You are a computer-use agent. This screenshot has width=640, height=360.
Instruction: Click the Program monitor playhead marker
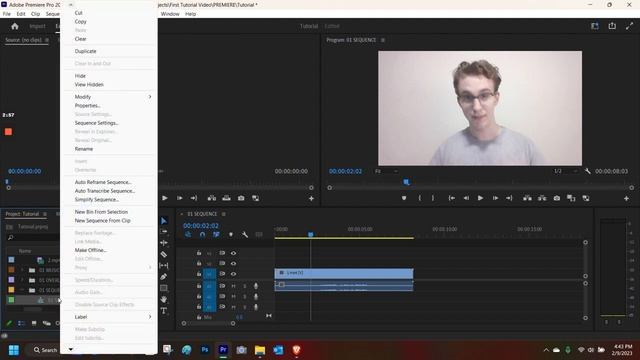coord(406,182)
